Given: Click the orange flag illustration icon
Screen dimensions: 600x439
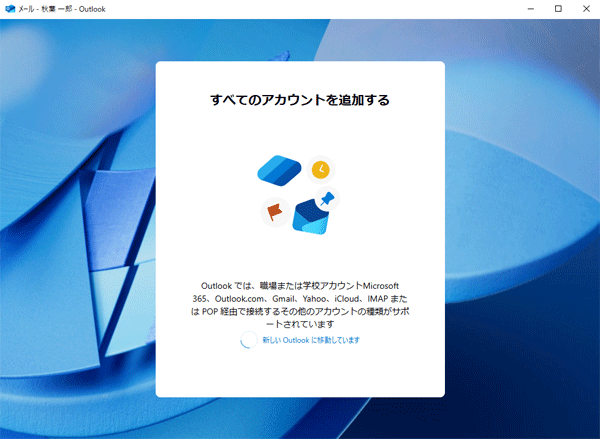Looking at the screenshot, I should [275, 212].
